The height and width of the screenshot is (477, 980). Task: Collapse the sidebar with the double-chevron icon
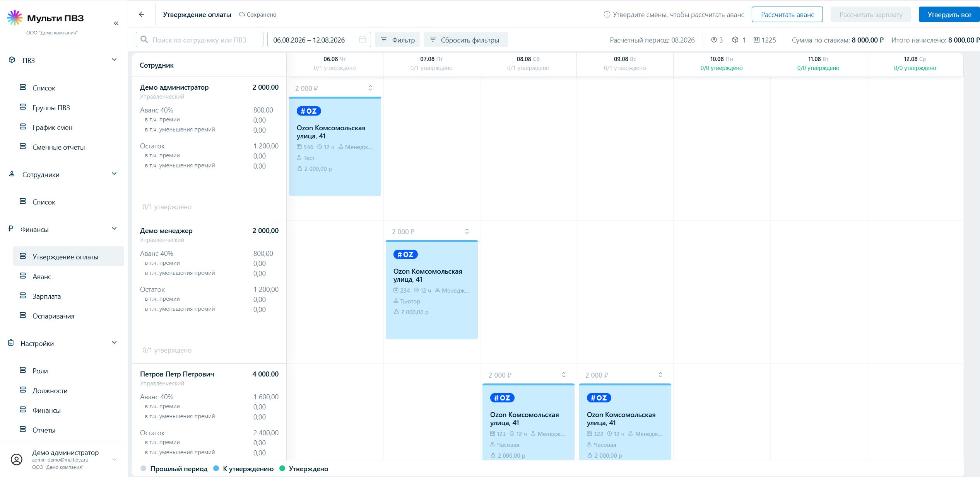point(116,23)
